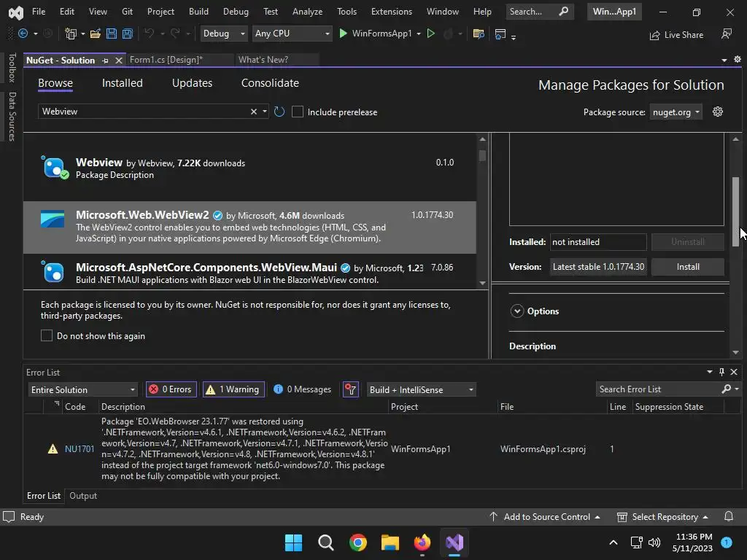Click the package list scrollbar thumb
This screenshot has width=747, height=560.
point(482,155)
